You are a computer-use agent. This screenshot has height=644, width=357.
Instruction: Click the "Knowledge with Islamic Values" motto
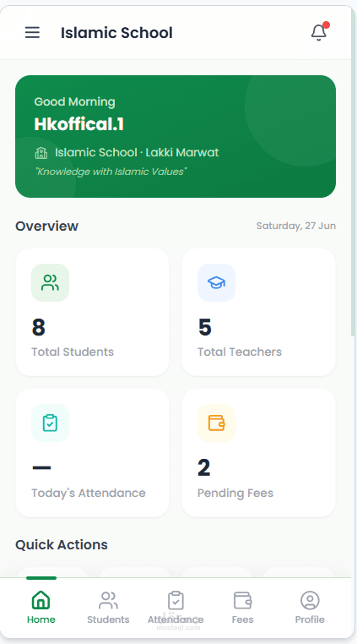pyautogui.click(x=111, y=172)
